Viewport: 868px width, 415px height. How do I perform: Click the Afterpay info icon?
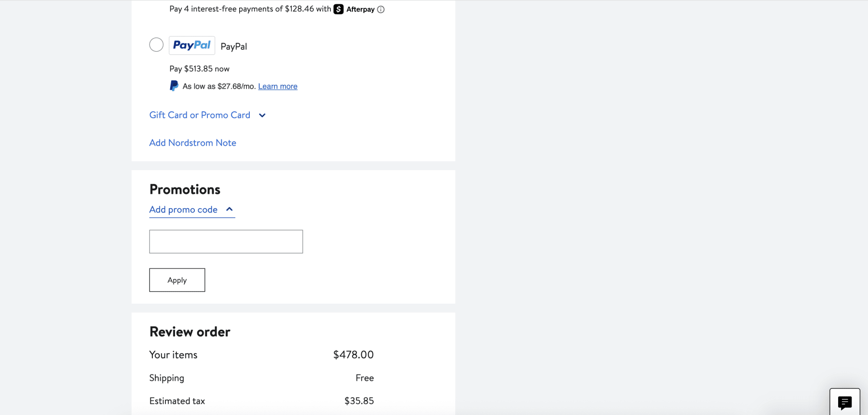pyautogui.click(x=381, y=9)
